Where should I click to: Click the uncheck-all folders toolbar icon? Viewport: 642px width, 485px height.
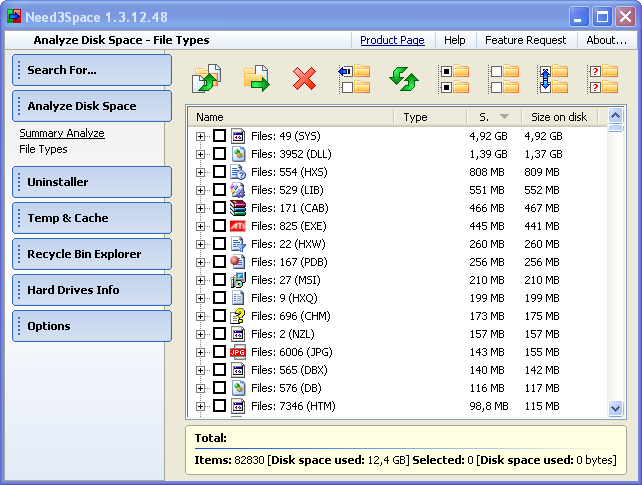[x=504, y=79]
